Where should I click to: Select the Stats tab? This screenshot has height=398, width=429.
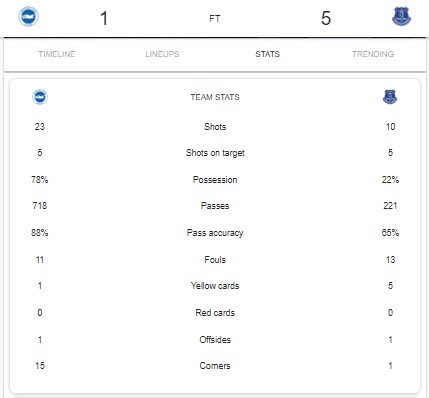268,54
